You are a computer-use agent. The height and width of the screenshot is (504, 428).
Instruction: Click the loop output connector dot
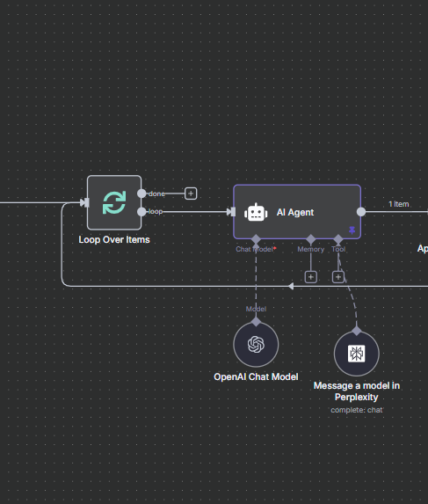(141, 211)
